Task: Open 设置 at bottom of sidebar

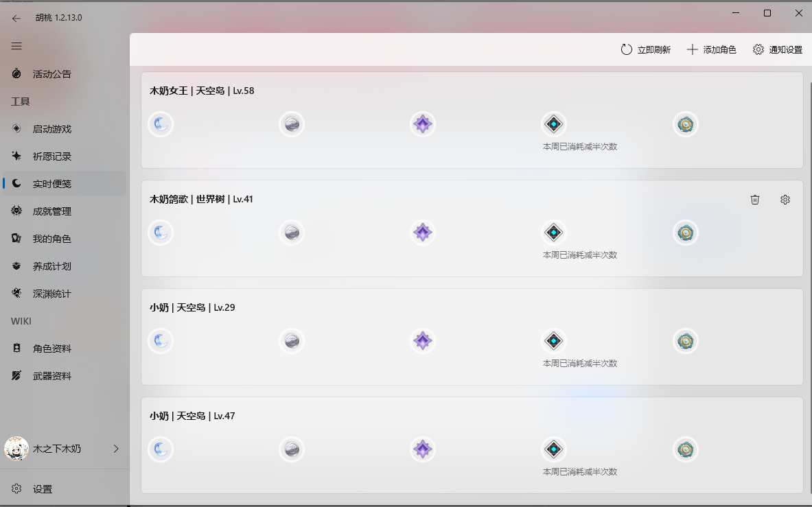Action: pyautogui.click(x=43, y=489)
